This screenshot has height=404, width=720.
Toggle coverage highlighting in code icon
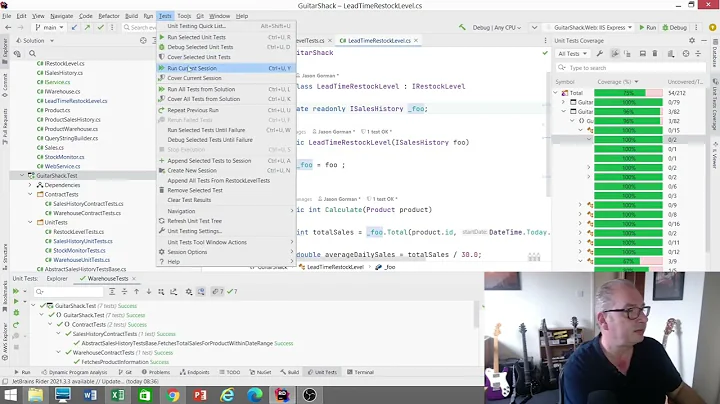[x=615, y=54]
